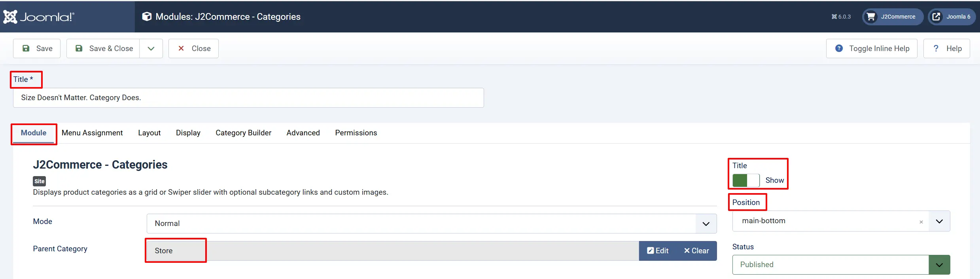Clear the Parent Category selection

click(696, 251)
